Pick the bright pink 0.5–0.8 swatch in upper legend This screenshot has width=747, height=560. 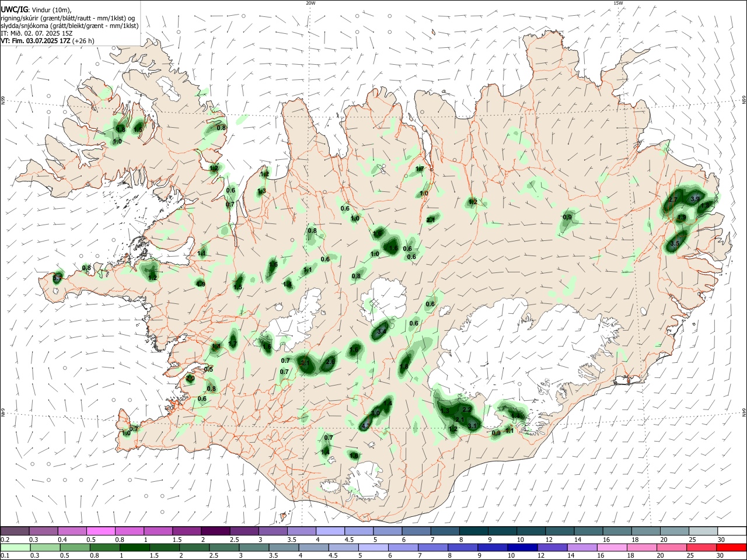pos(101,531)
